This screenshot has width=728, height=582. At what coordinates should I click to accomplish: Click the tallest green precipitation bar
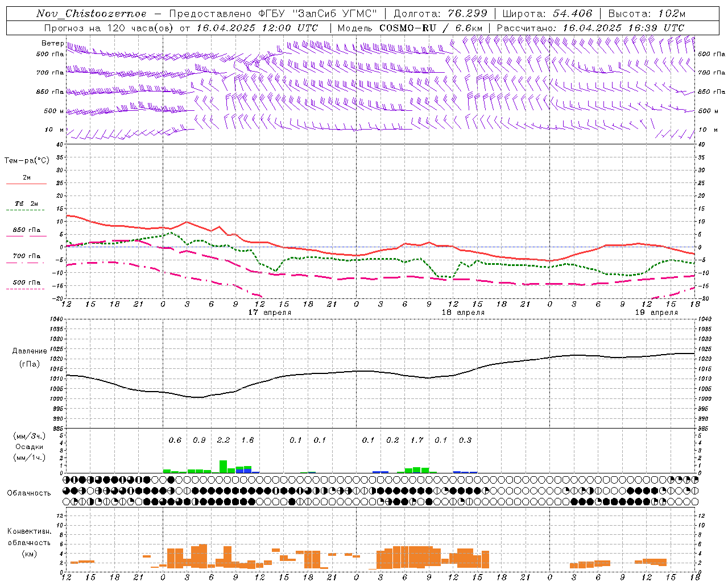pos(223,466)
